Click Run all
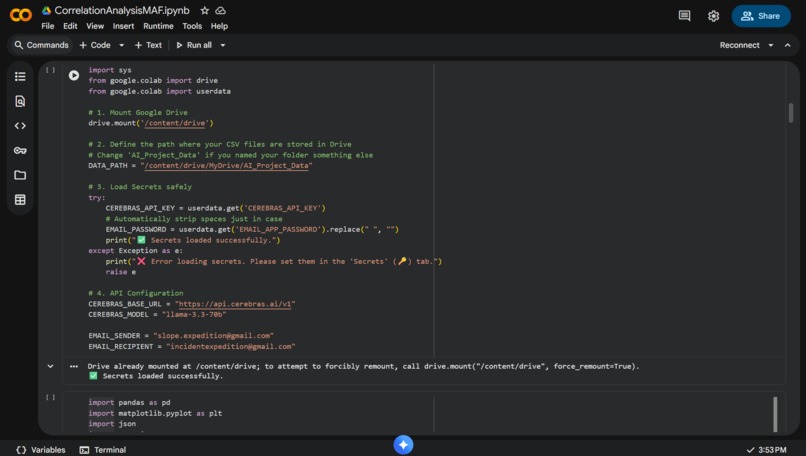 click(x=194, y=45)
